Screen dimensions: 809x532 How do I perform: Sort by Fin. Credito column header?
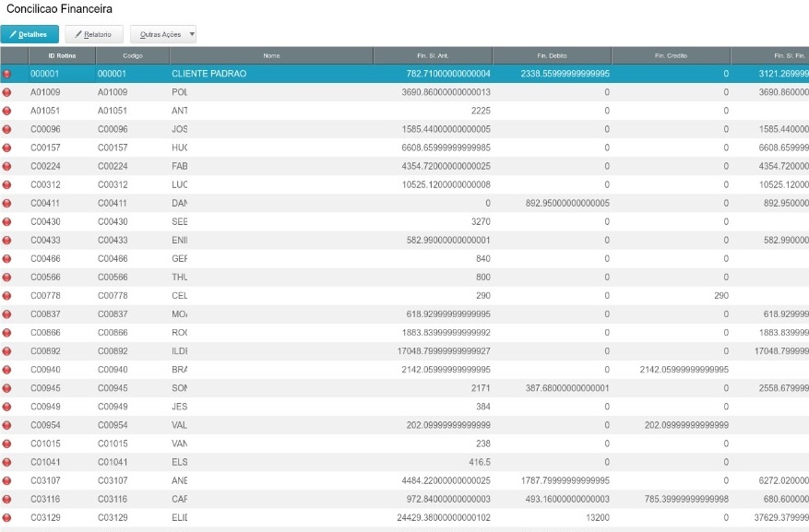671,55
